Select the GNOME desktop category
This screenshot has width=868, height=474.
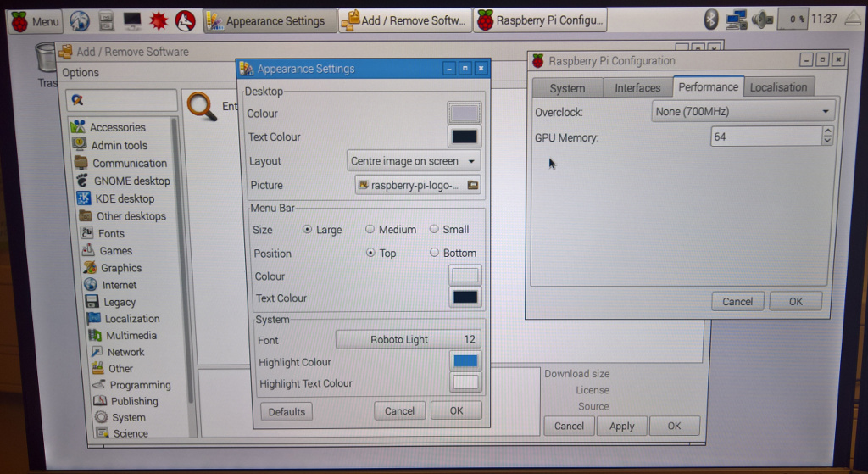(124, 181)
